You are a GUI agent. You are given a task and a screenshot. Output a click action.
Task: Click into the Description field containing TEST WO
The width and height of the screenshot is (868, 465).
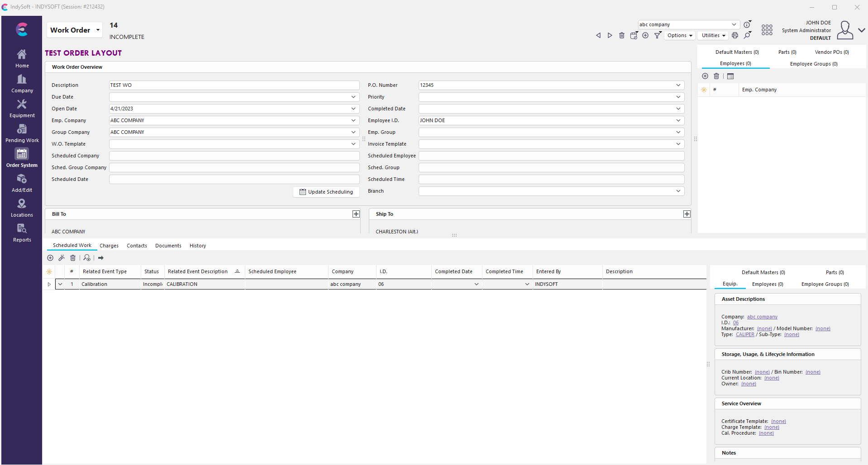coord(234,85)
